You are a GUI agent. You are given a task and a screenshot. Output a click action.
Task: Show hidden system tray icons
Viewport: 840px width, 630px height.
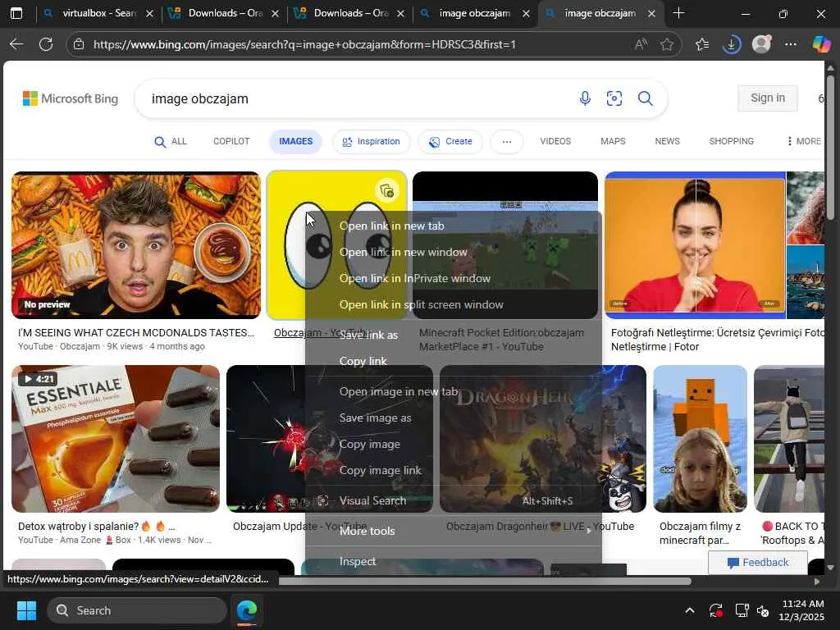click(690, 610)
